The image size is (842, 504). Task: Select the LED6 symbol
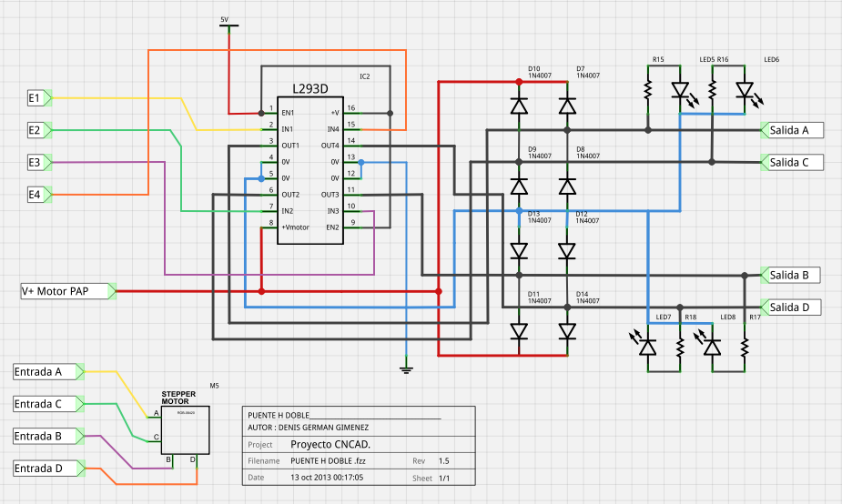(749, 93)
